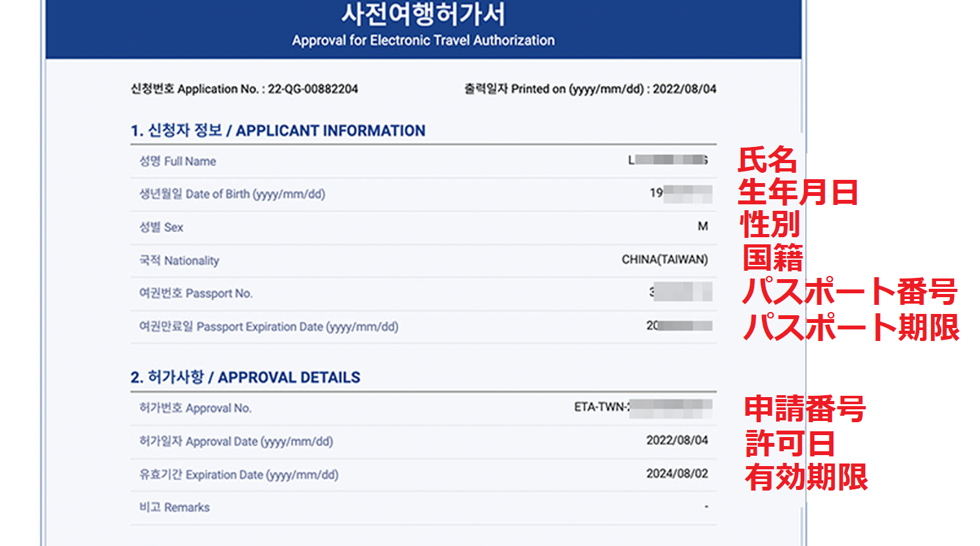The height and width of the screenshot is (546, 980).
Task: Click the APPROVAL DETAILS section heading
Action: pos(247,377)
